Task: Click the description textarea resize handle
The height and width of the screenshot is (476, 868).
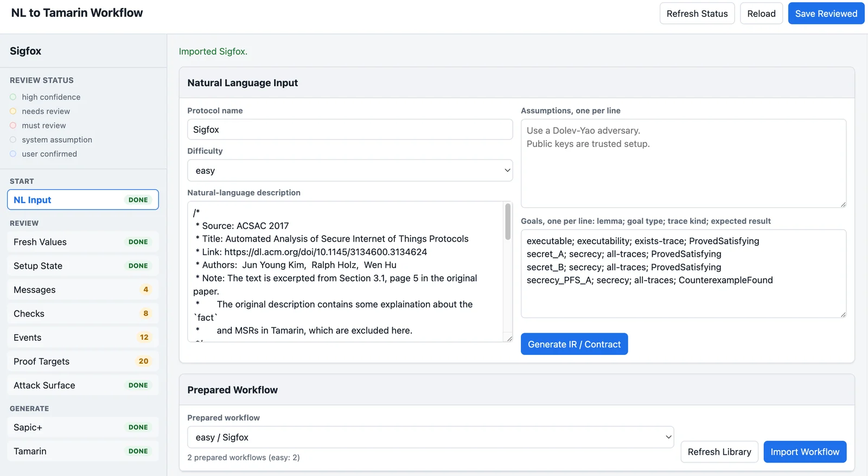Action: (509, 338)
